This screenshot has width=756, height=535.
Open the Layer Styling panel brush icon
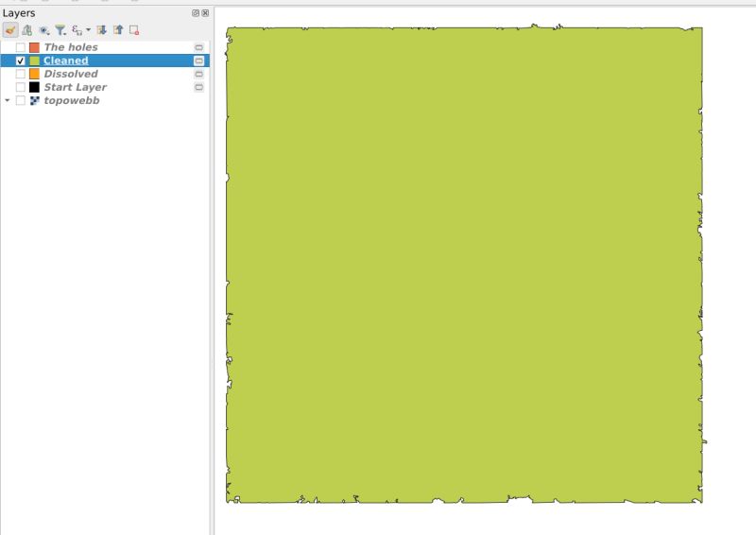pyautogui.click(x=10, y=30)
